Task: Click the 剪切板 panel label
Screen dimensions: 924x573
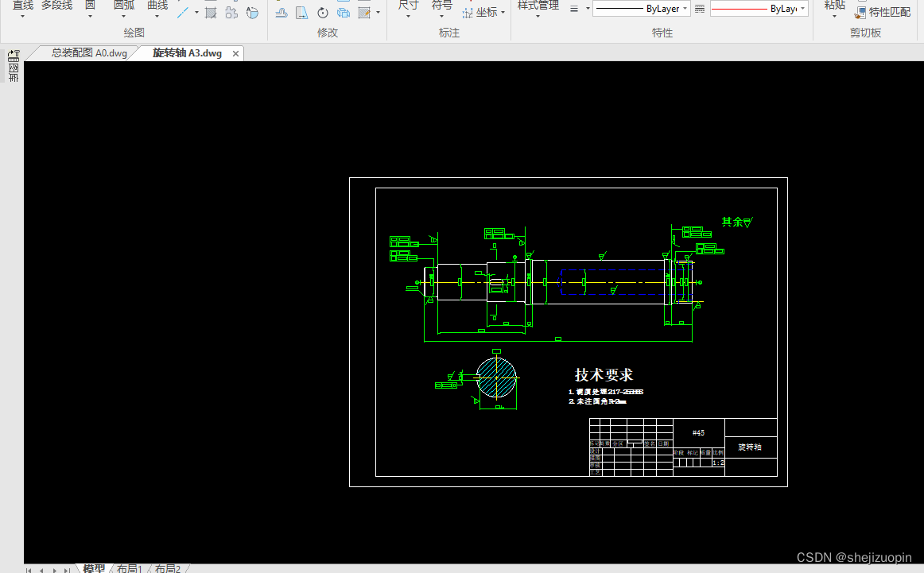Action: (x=865, y=33)
